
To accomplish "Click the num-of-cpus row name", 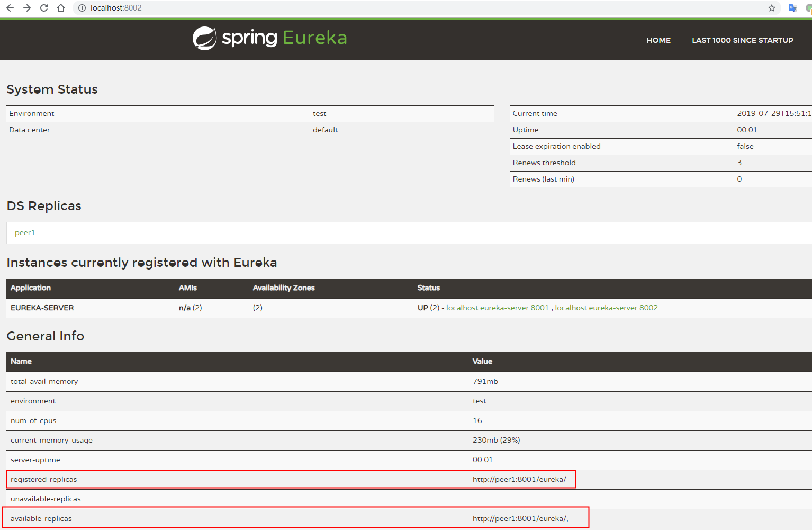I will [33, 420].
